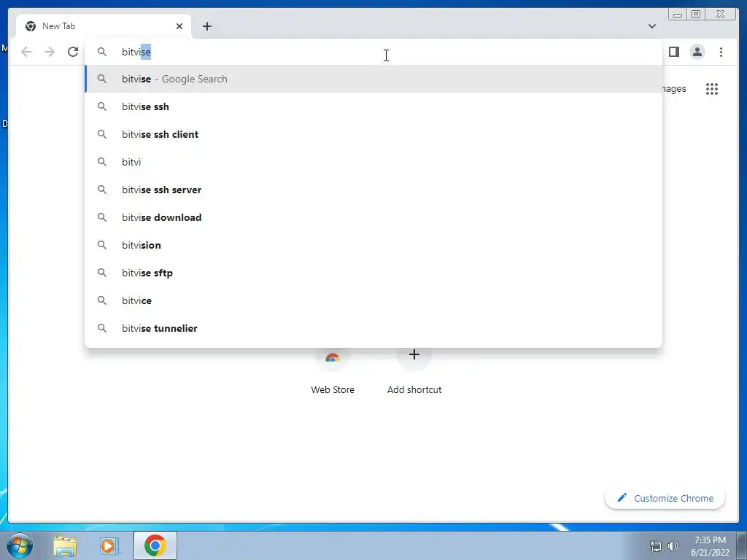Image resolution: width=747 pixels, height=560 pixels.
Task: Toggle the Chrome side panel icon
Action: (x=673, y=52)
